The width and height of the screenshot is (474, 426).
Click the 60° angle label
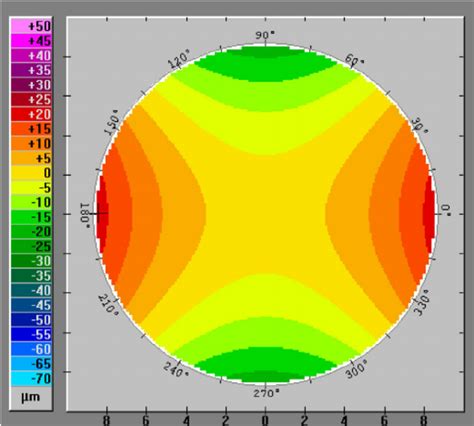pyautogui.click(x=354, y=60)
